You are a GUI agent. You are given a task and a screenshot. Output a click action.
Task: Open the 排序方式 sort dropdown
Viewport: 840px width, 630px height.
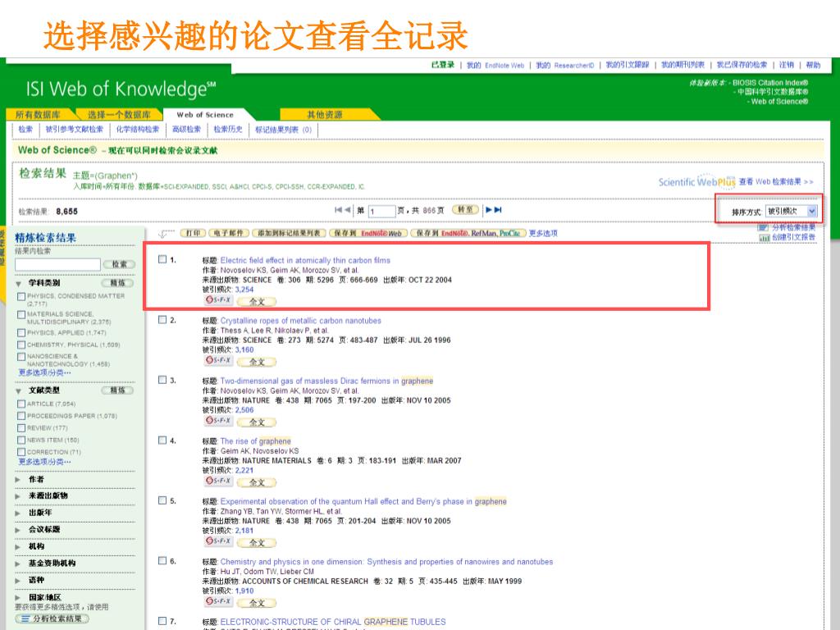(792, 212)
